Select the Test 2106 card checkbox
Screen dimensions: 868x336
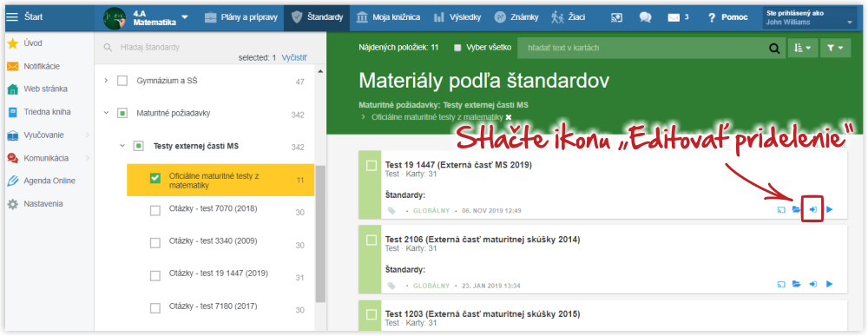(x=372, y=240)
